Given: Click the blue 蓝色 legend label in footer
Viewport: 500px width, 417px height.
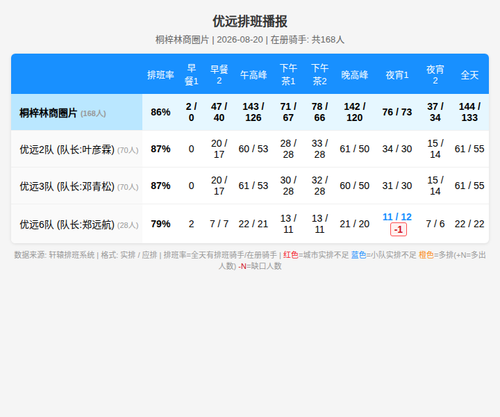Looking at the screenshot, I should click(359, 255).
